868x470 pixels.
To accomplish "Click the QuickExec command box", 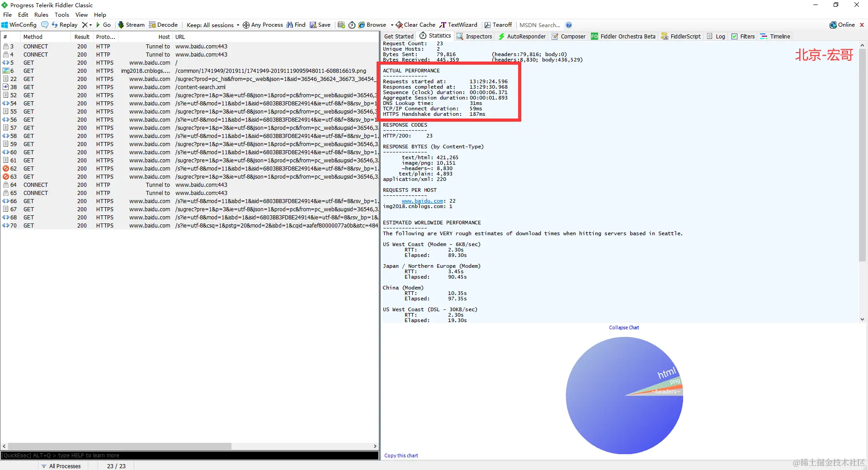I will coord(189,456).
